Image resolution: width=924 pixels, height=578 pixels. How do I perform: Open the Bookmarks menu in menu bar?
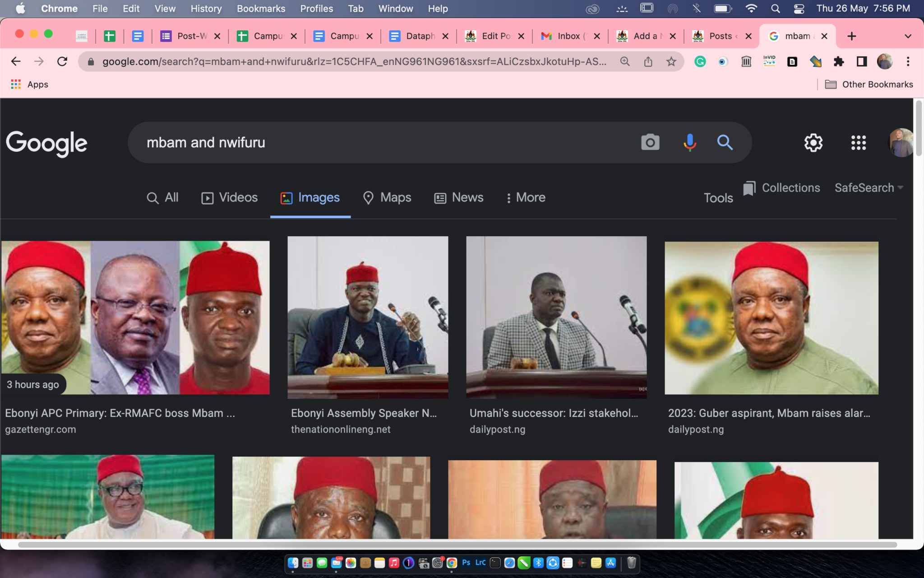[261, 9]
